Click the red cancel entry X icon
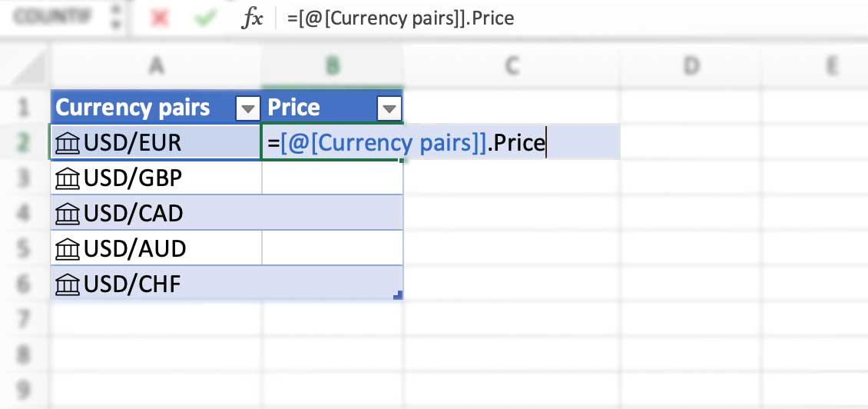The width and height of the screenshot is (868, 409). click(160, 18)
